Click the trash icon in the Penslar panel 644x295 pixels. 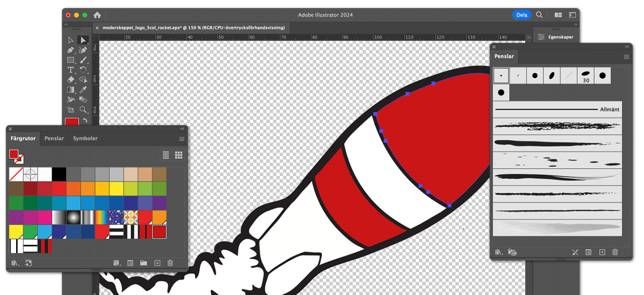coord(615,252)
